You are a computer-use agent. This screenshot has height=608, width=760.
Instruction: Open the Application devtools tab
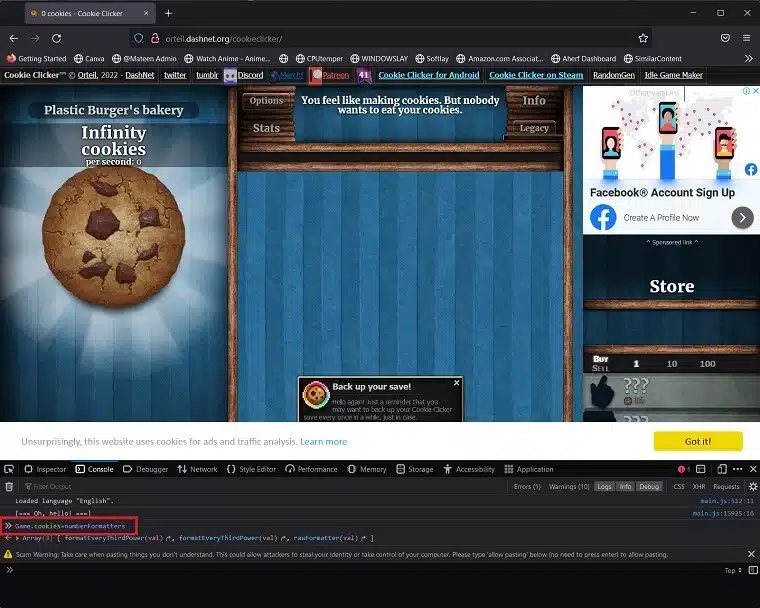click(x=528, y=469)
